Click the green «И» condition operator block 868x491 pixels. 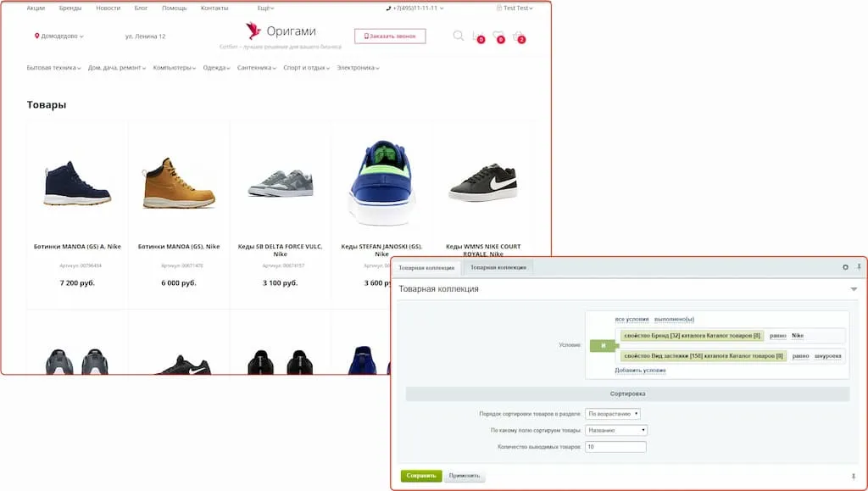point(603,346)
